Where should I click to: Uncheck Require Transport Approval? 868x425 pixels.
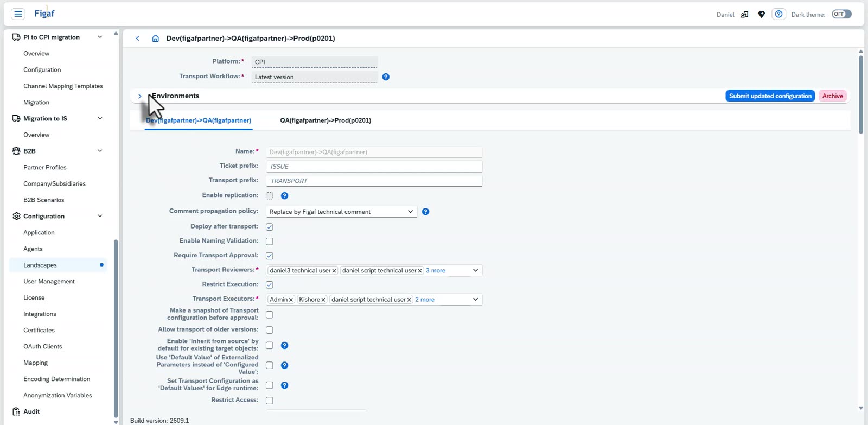click(270, 256)
